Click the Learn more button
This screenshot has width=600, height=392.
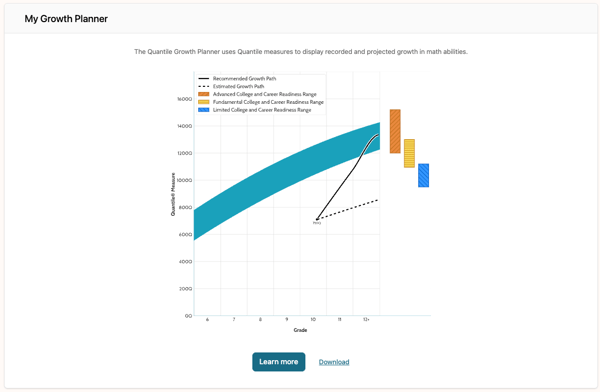[x=279, y=362]
